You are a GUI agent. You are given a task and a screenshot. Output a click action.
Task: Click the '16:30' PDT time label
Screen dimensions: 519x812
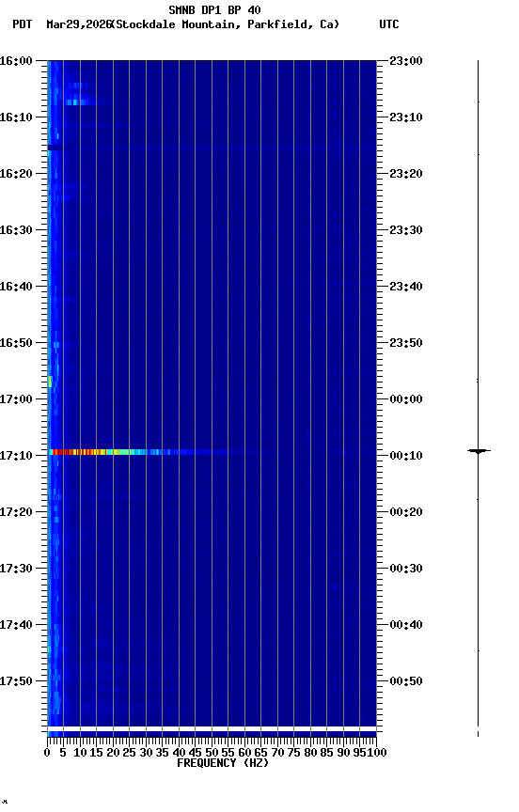click(16, 230)
